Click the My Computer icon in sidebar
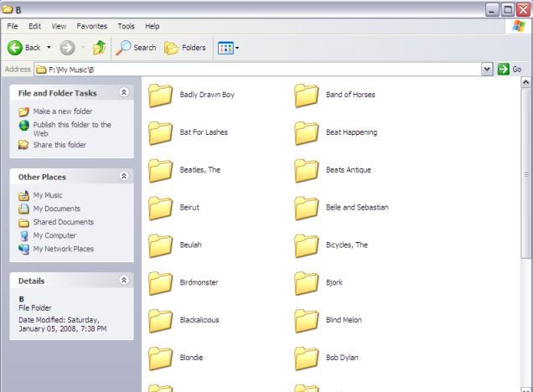Image resolution: width=533 pixels, height=392 pixels. pyautogui.click(x=24, y=235)
